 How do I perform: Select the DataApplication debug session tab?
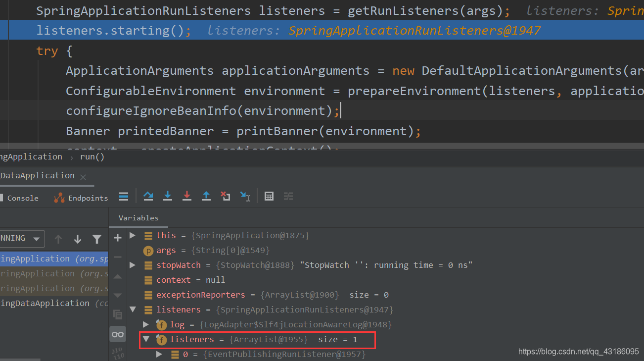[x=37, y=176]
